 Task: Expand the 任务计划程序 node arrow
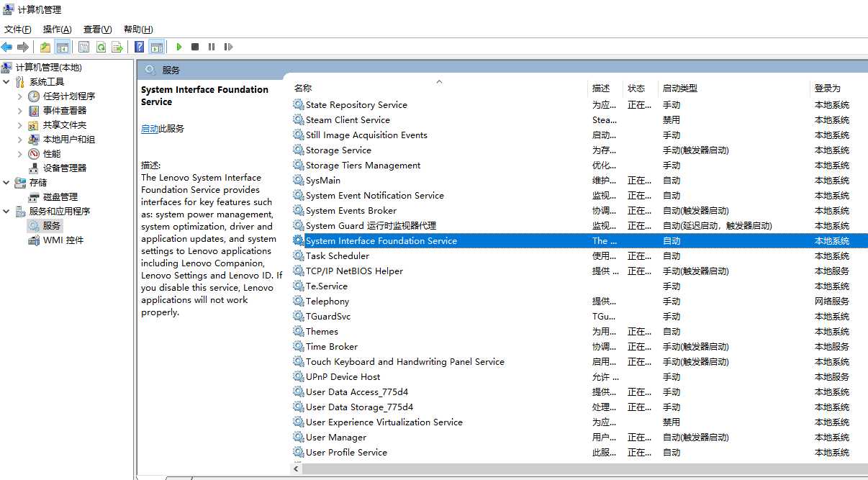tap(19, 96)
